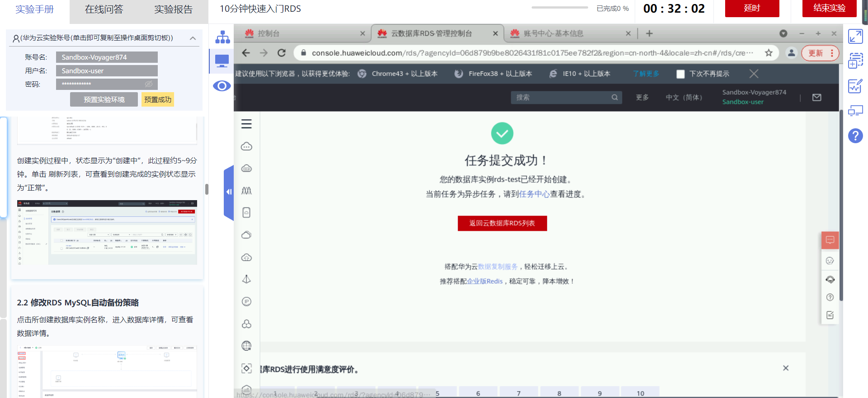The height and width of the screenshot is (398, 868).
Task: Click the 任务中心 link
Action: click(534, 194)
